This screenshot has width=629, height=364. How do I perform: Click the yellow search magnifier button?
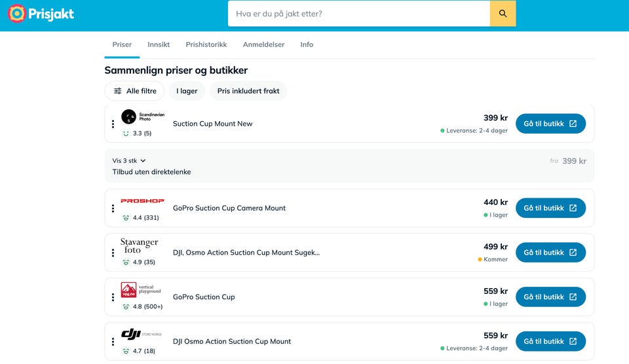tap(503, 14)
